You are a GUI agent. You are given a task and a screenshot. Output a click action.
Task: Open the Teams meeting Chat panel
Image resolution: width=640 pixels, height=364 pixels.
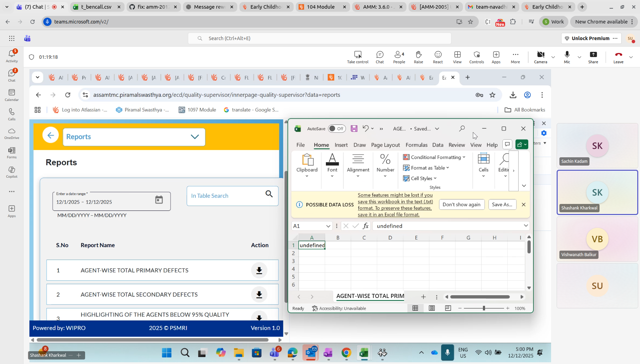pos(380,57)
